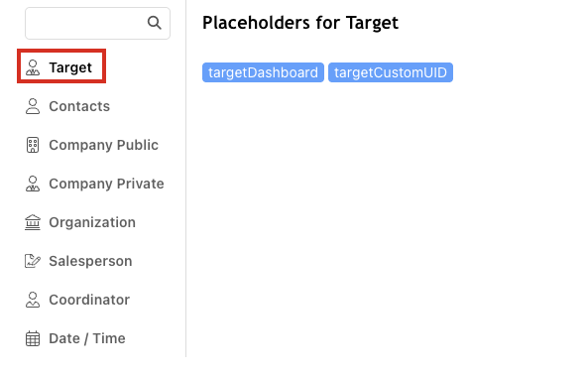The height and width of the screenshot is (375, 588).
Task: Click the Contacts person icon
Action: (33, 106)
